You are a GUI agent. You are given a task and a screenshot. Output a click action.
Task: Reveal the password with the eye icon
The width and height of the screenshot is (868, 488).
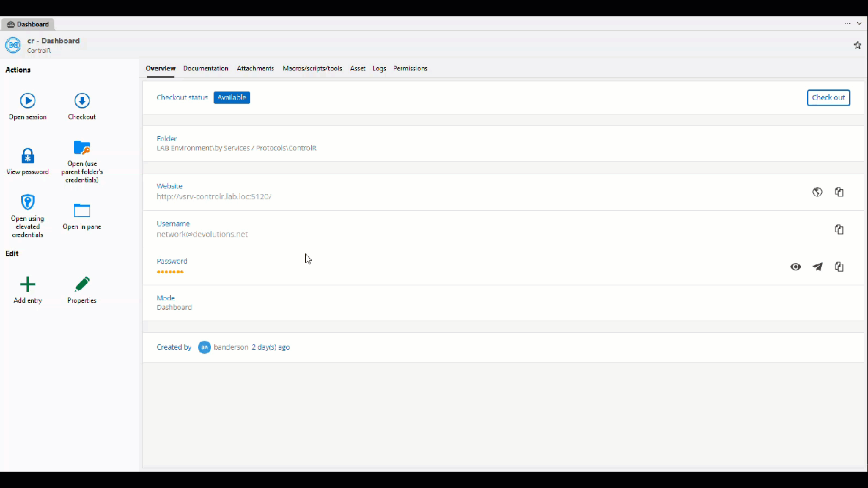(795, 266)
